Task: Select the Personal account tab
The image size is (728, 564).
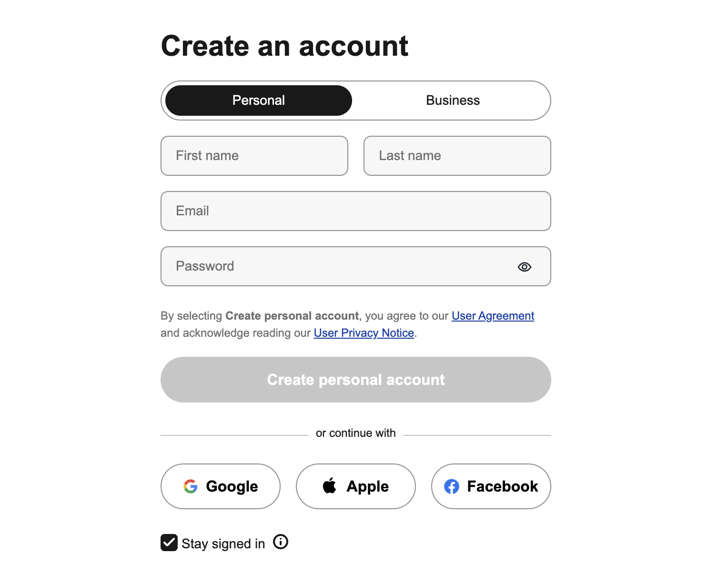Action: tap(258, 101)
